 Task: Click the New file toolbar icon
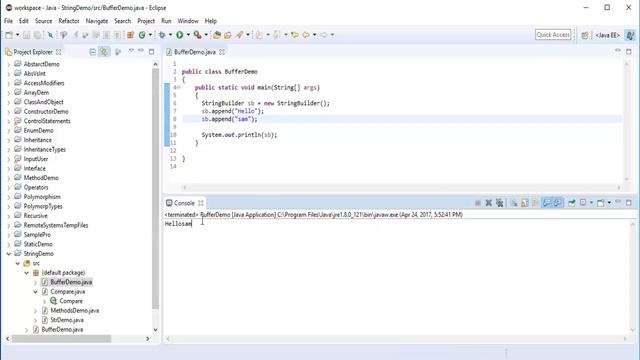point(9,35)
